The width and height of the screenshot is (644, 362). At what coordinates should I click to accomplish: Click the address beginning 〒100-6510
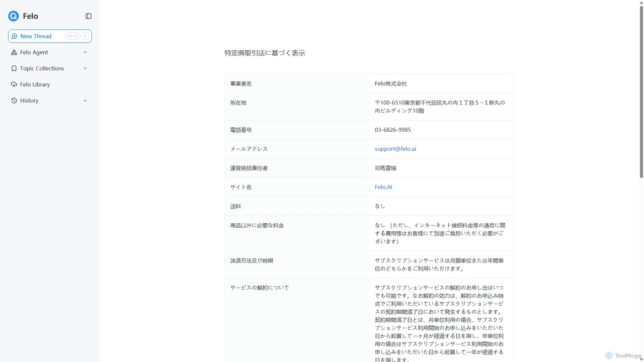(440, 107)
